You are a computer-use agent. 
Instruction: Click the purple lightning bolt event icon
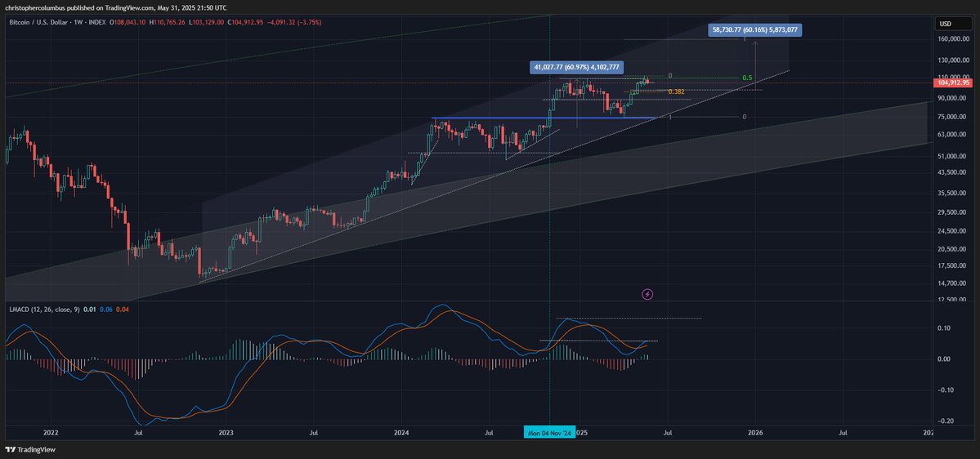click(647, 293)
